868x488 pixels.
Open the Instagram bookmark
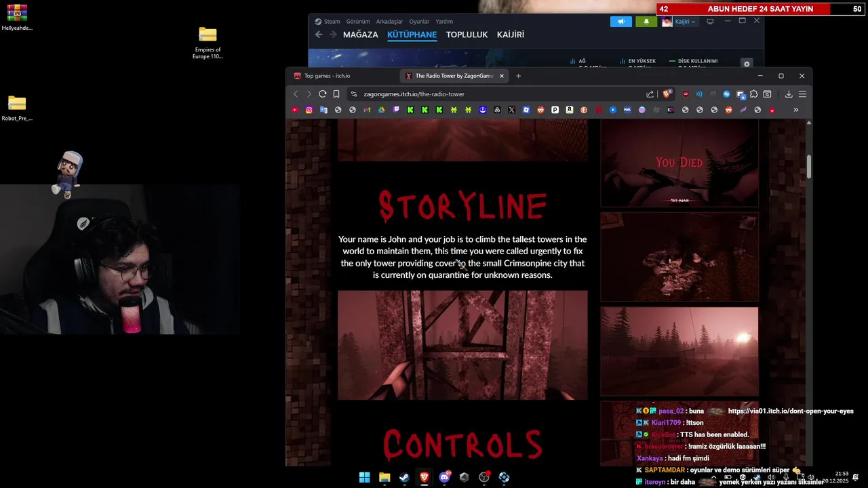pos(309,110)
